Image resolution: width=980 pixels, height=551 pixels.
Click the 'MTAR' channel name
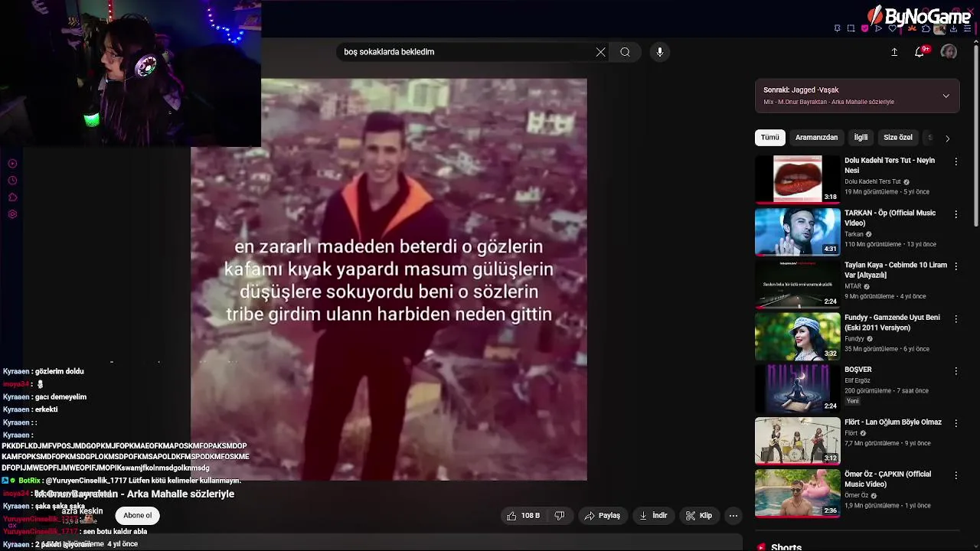coord(853,286)
